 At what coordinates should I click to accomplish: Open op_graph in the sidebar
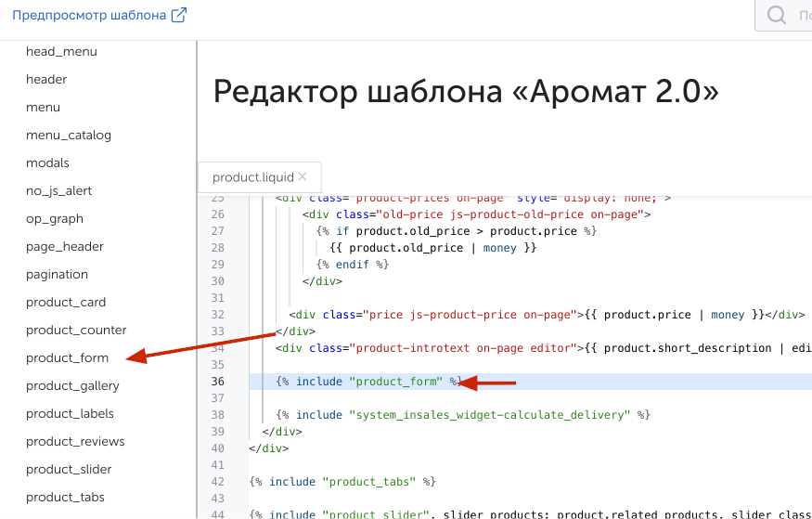(55, 218)
